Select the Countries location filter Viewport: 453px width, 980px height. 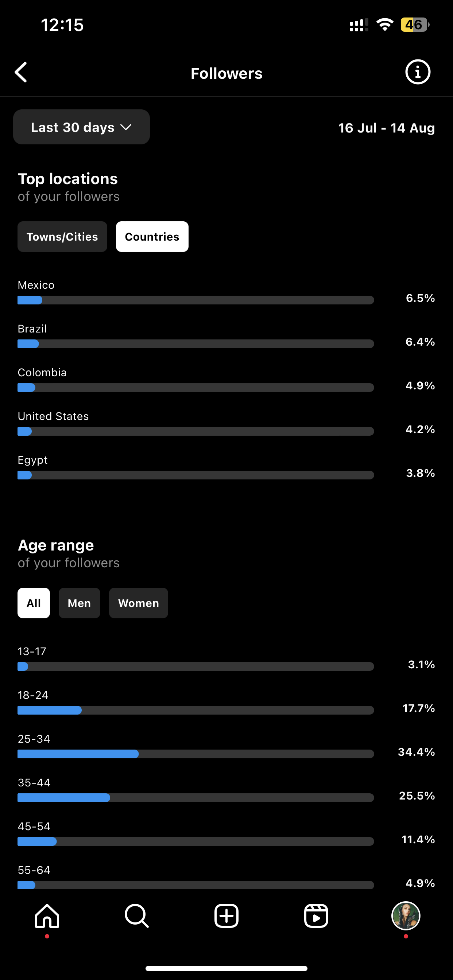tap(152, 237)
